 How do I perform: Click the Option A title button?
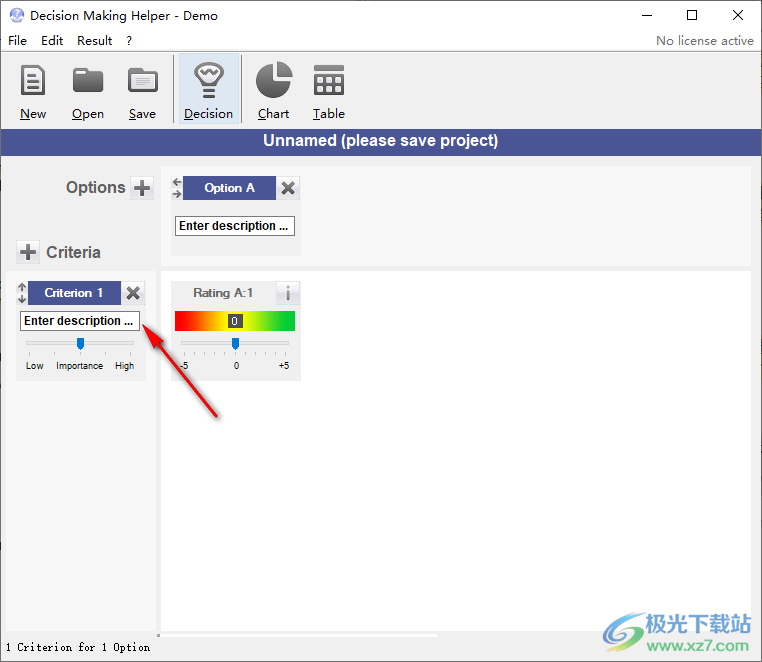(229, 188)
